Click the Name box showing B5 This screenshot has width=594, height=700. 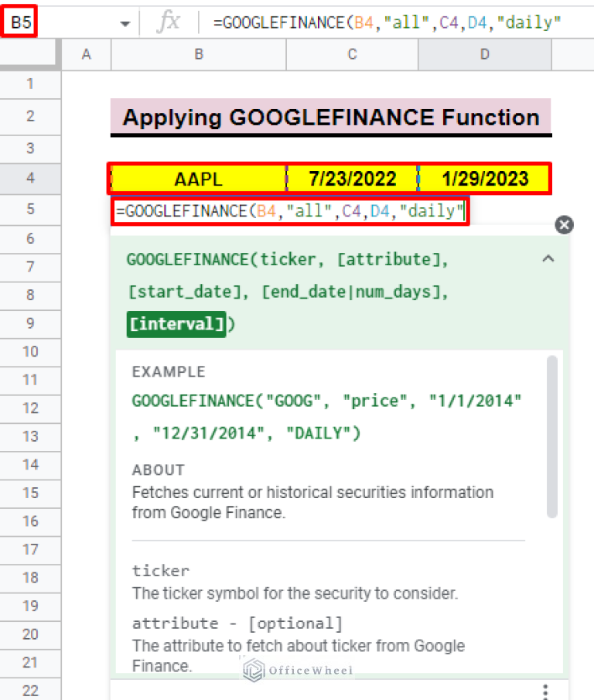22,22
